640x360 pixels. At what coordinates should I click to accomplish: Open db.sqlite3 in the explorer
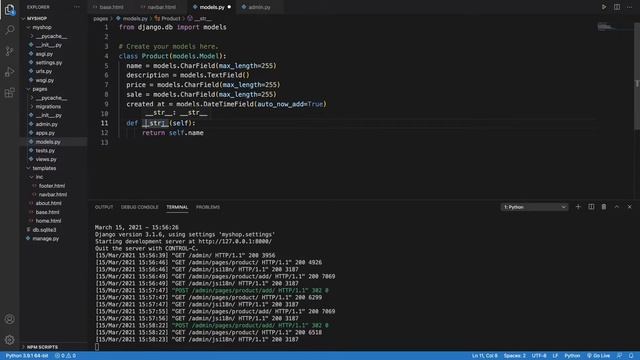(44, 230)
